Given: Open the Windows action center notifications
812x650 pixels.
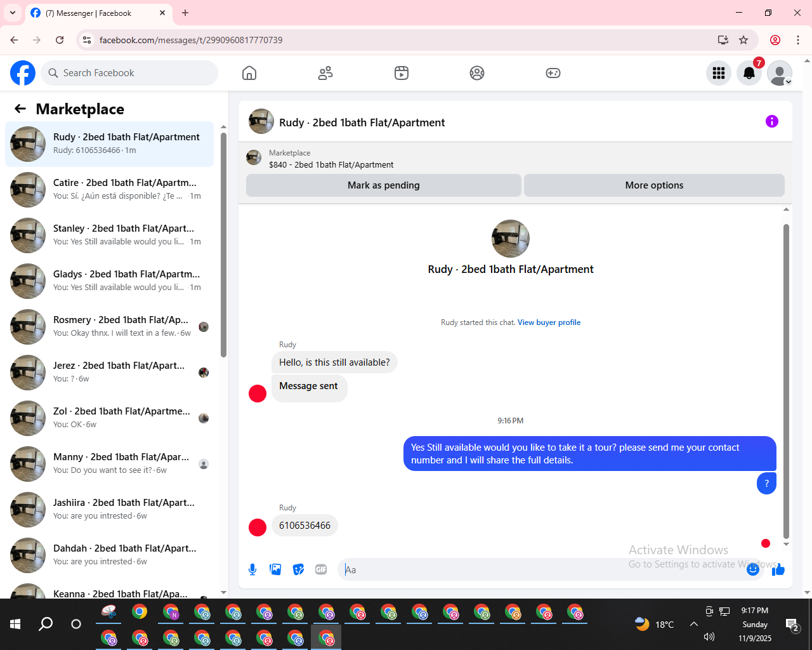Looking at the screenshot, I should tap(792, 625).
